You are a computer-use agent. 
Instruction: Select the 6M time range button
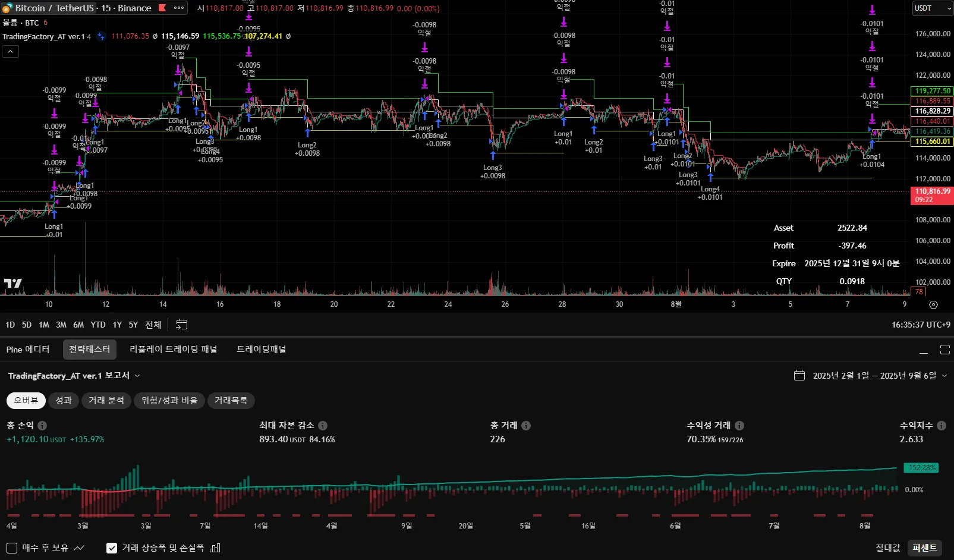[78, 325]
